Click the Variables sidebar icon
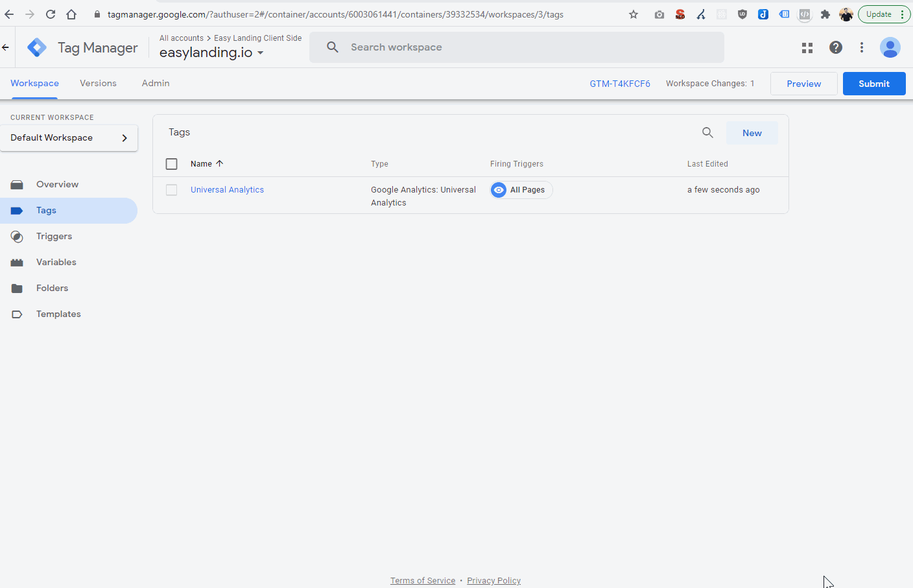The width and height of the screenshot is (913, 588). pyautogui.click(x=17, y=263)
